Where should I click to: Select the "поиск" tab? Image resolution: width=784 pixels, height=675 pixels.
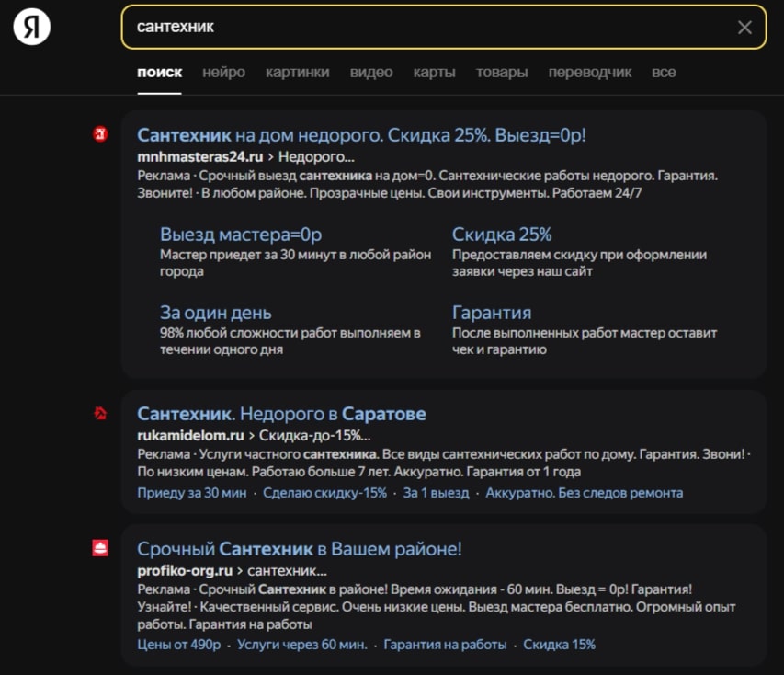pyautogui.click(x=160, y=72)
